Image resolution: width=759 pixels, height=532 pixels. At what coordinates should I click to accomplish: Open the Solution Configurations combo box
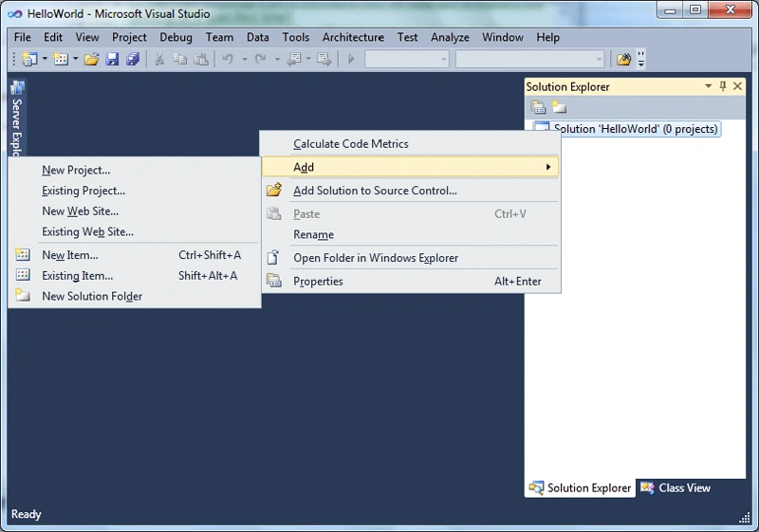tap(407, 59)
